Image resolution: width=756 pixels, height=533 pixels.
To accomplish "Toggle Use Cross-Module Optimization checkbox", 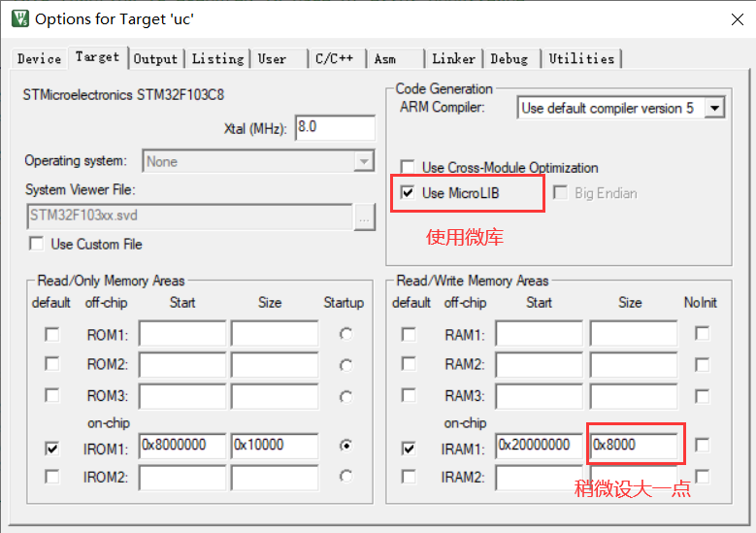I will (408, 167).
